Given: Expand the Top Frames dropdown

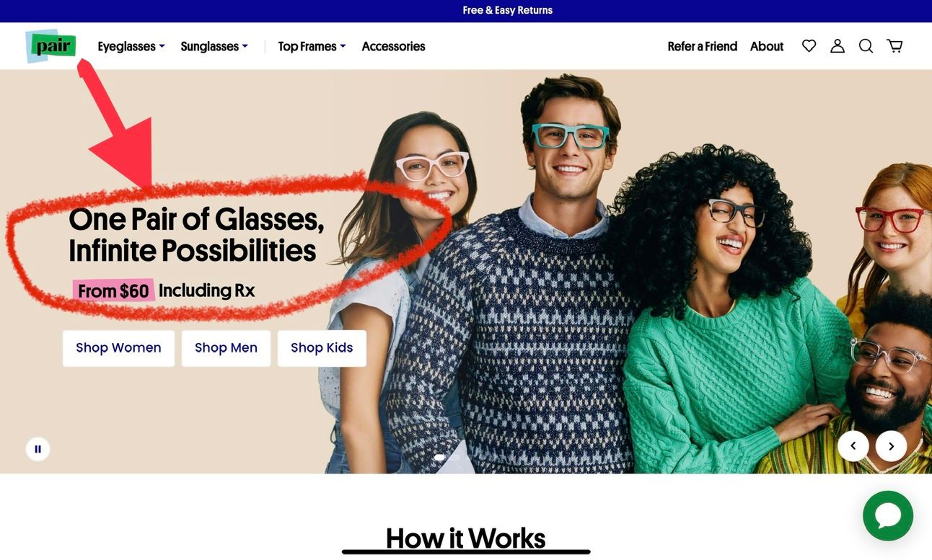Looking at the screenshot, I should [312, 46].
